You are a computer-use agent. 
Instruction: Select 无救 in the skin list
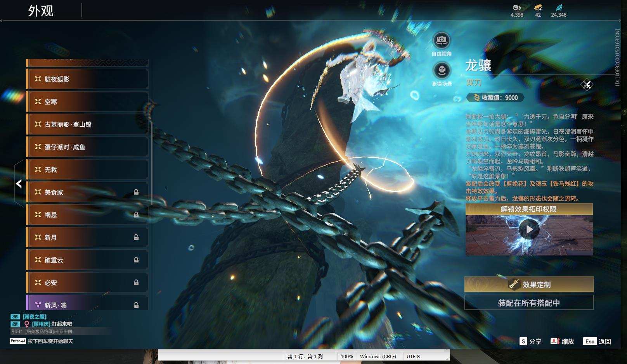pyautogui.click(x=87, y=169)
